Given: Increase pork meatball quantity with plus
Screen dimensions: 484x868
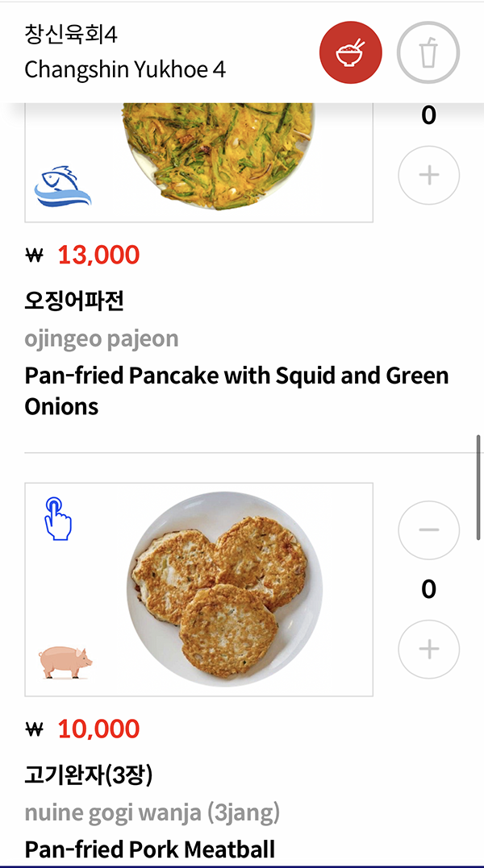Looking at the screenshot, I should [x=428, y=649].
